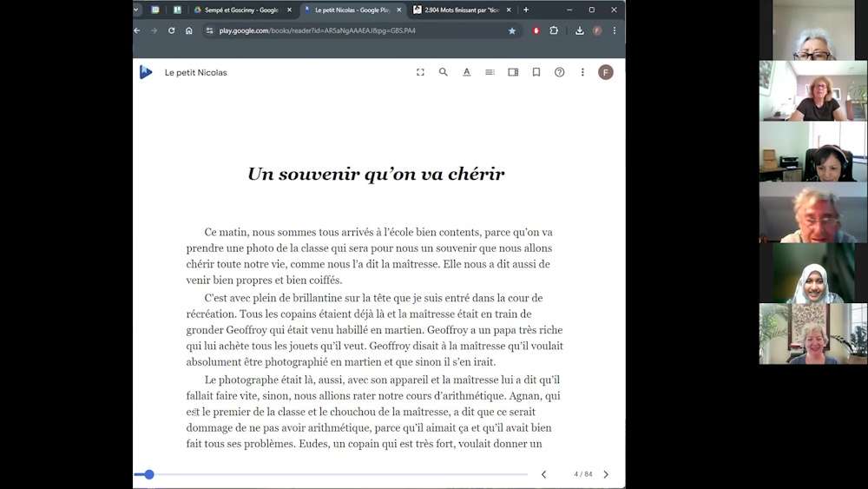Open the Chrome profile avatar
This screenshot has height=489, width=868.
pos(597,30)
